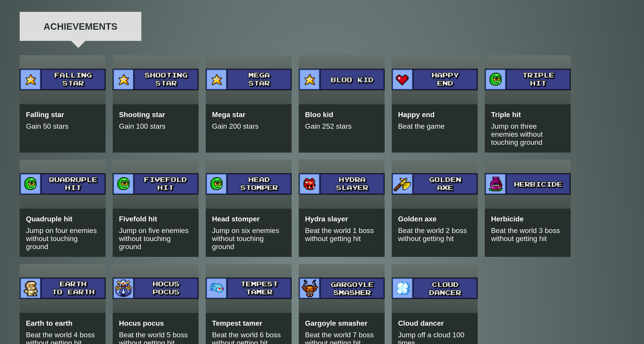Click the Hocus Pocus wizard icon
The height and width of the screenshot is (344, 644).
tap(123, 288)
